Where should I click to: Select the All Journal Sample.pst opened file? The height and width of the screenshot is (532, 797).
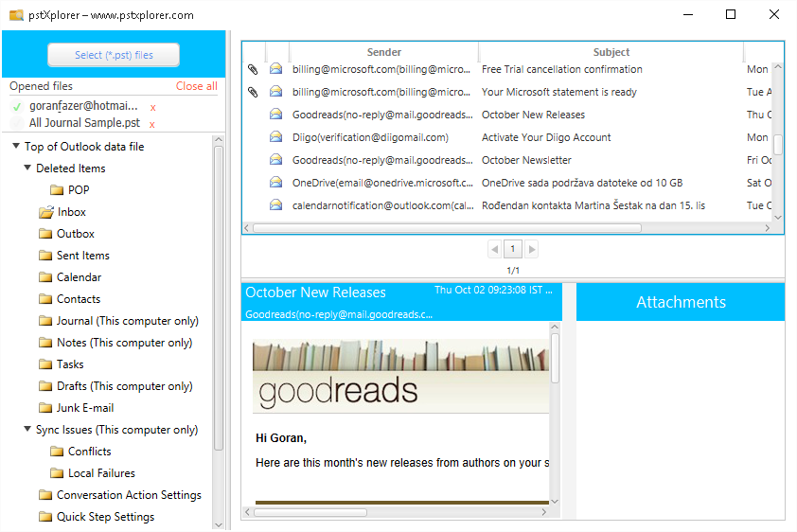[x=84, y=123]
